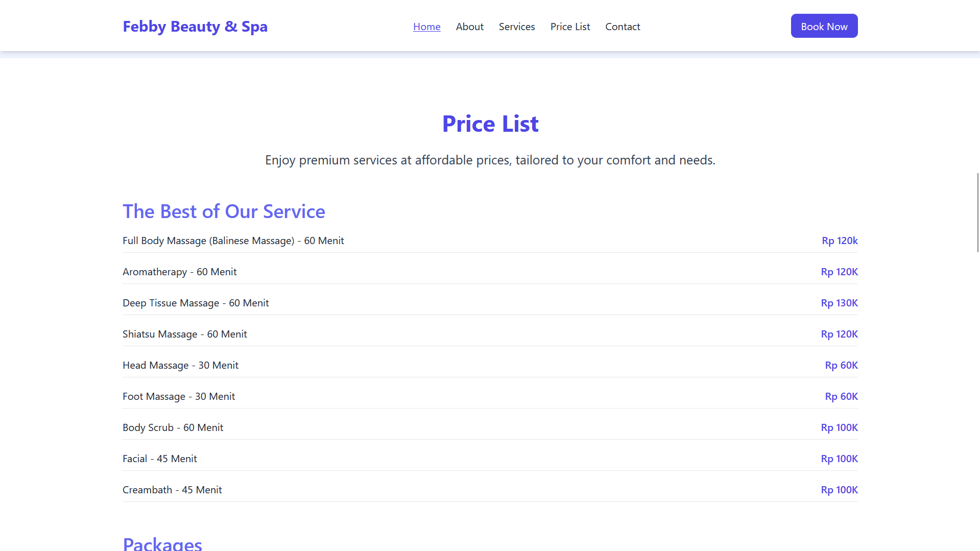Image resolution: width=980 pixels, height=551 pixels.
Task: Click the page's vertical scrollbar thumb
Action: coord(977,212)
